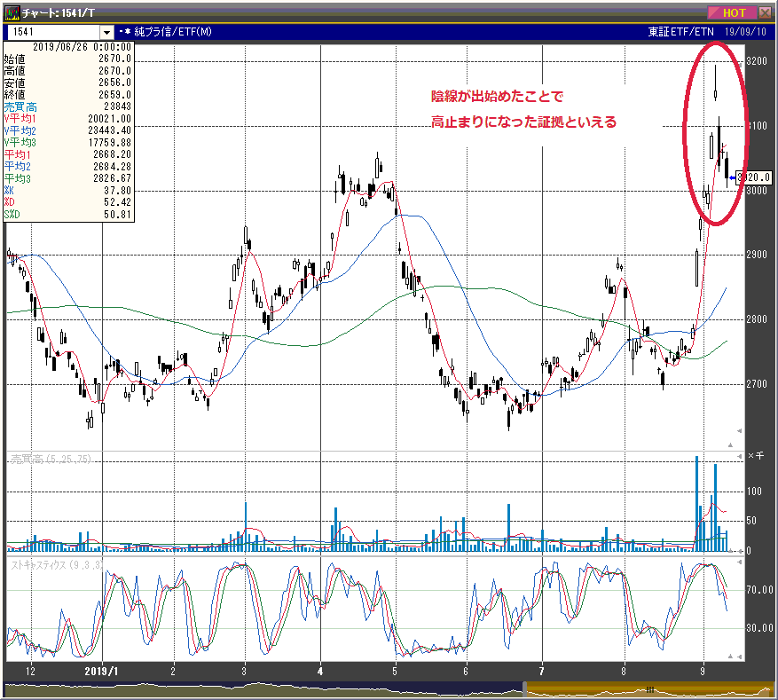Screen dimensions: 778x700
Task: Click the 19/09/10 date in header
Action: pyautogui.click(x=745, y=32)
